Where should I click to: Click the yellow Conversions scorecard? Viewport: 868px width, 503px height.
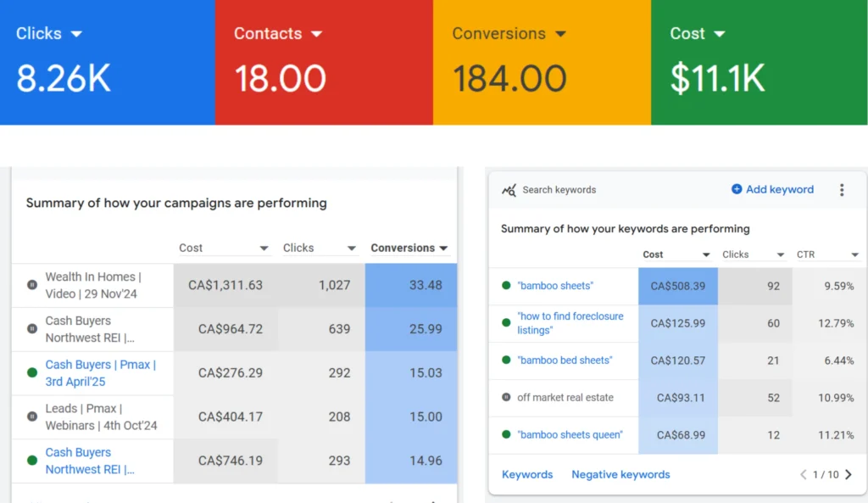(542, 63)
